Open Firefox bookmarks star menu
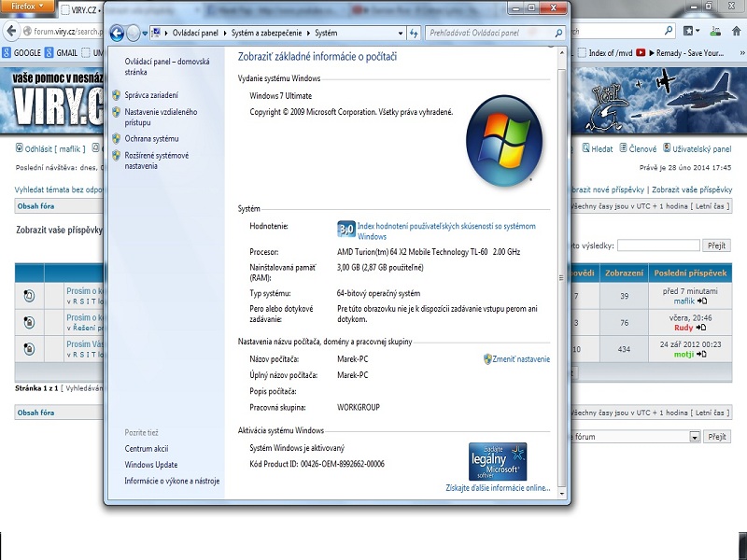Screen dimensions: 747x560 [691, 32]
